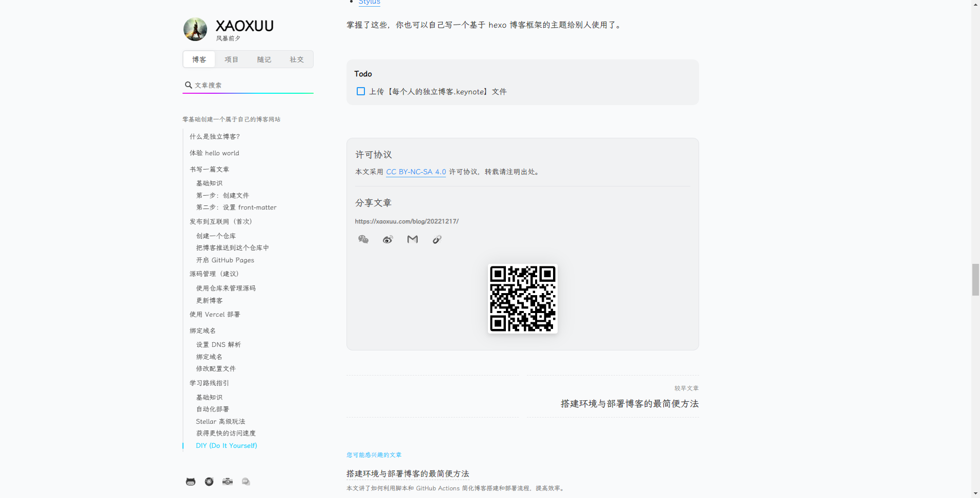980x498 pixels.
Task: Click the search magnifier icon
Action: [188, 85]
